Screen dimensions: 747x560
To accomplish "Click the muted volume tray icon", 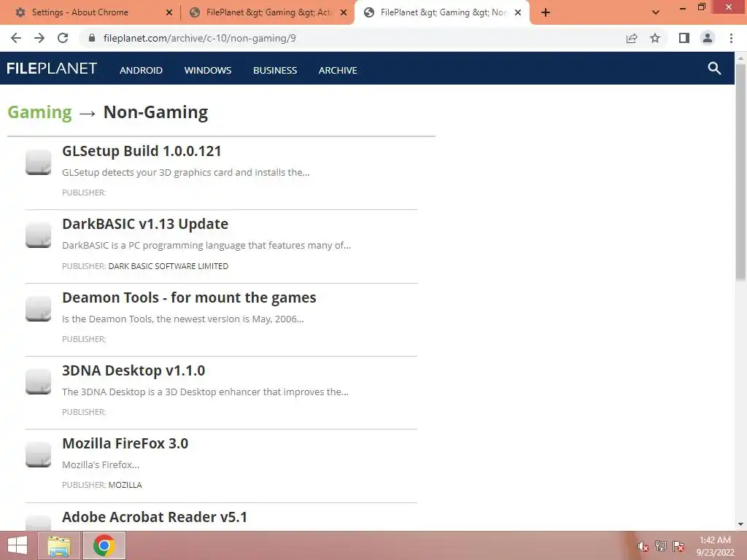I will click(643, 546).
